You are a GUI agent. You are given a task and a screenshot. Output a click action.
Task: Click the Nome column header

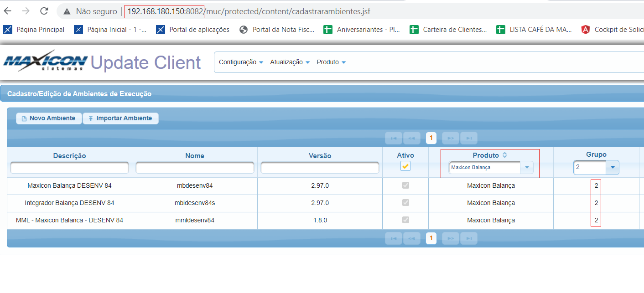pyautogui.click(x=195, y=155)
